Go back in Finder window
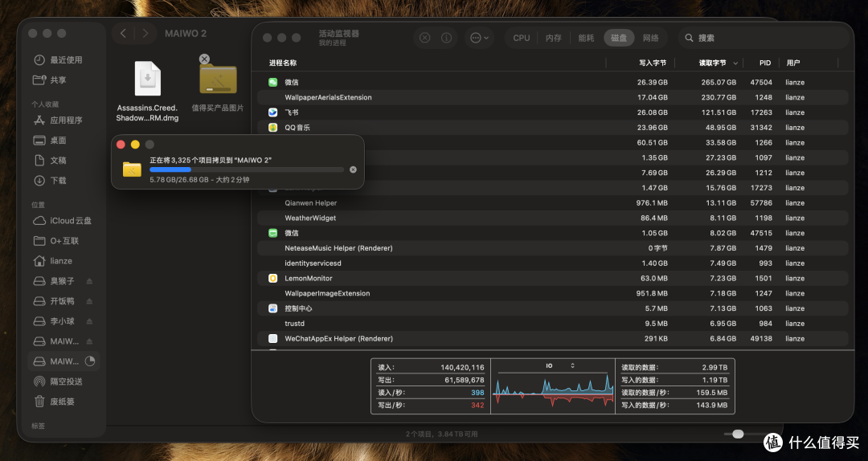Screen dimensions: 868x461 coord(124,34)
